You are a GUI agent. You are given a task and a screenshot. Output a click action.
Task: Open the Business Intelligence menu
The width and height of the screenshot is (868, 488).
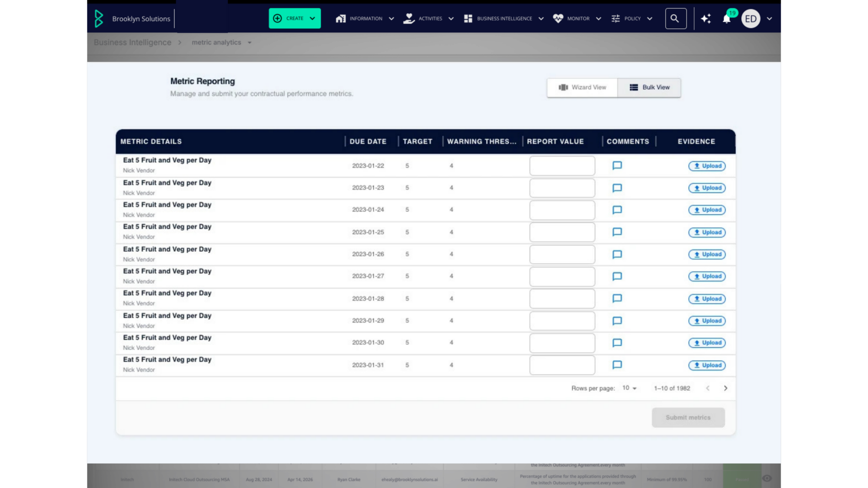(x=504, y=19)
